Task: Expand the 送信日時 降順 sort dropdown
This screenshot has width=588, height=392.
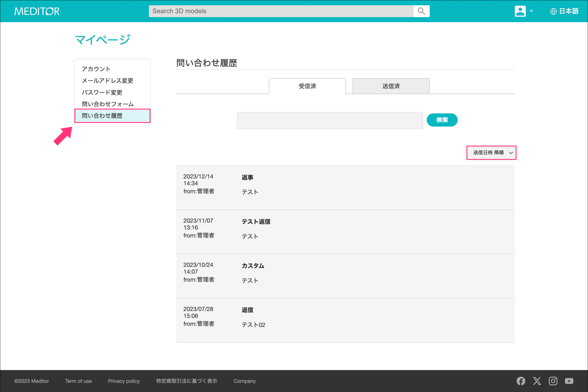Action: coord(491,153)
